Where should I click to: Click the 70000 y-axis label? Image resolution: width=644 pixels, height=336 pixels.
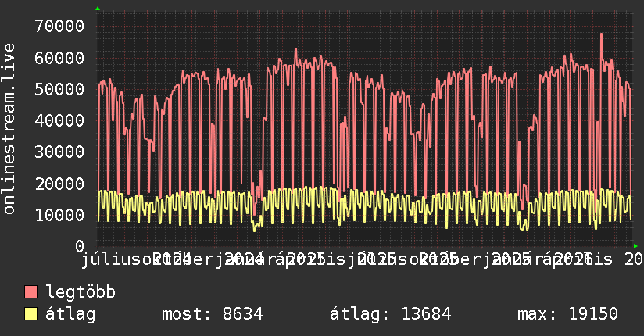59,26
